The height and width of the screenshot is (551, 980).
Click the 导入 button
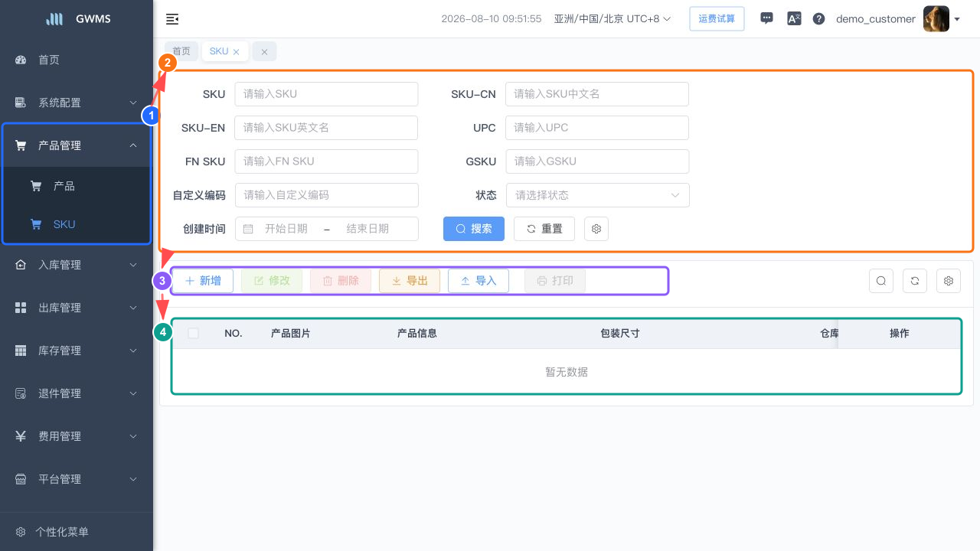click(x=479, y=281)
